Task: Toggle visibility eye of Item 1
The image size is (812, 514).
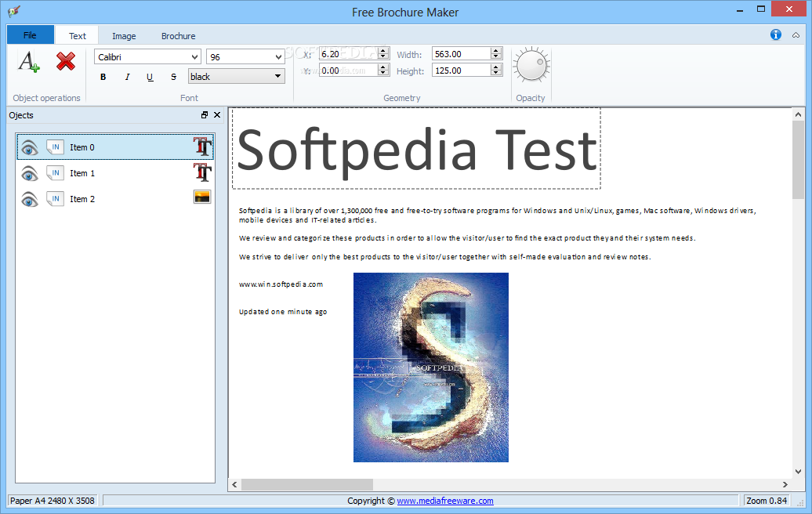Action: pos(30,174)
